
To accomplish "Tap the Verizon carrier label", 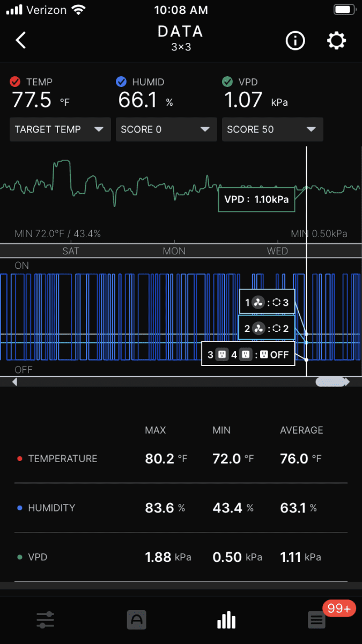I will (x=47, y=10).
